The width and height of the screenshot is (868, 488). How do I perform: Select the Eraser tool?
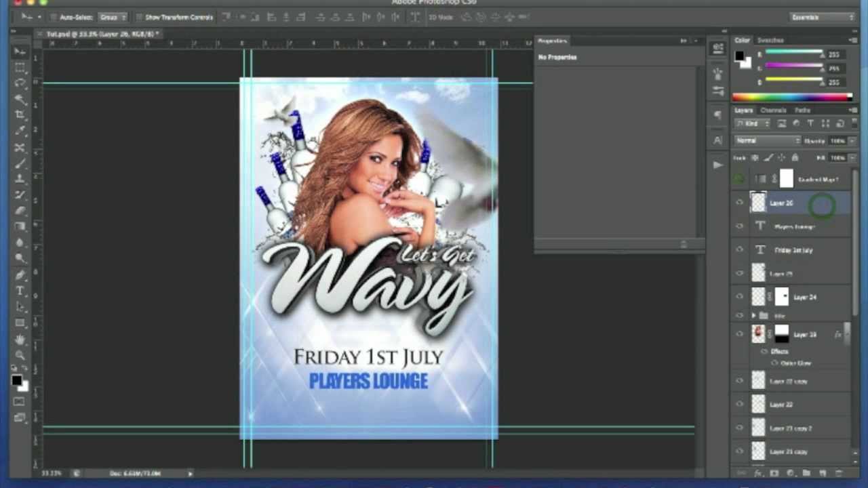20,211
